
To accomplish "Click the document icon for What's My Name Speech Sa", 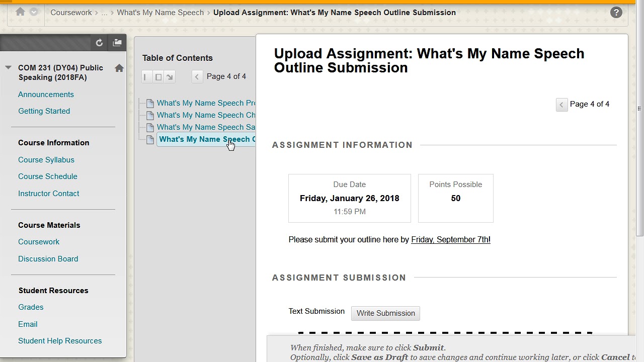I will 150,128.
